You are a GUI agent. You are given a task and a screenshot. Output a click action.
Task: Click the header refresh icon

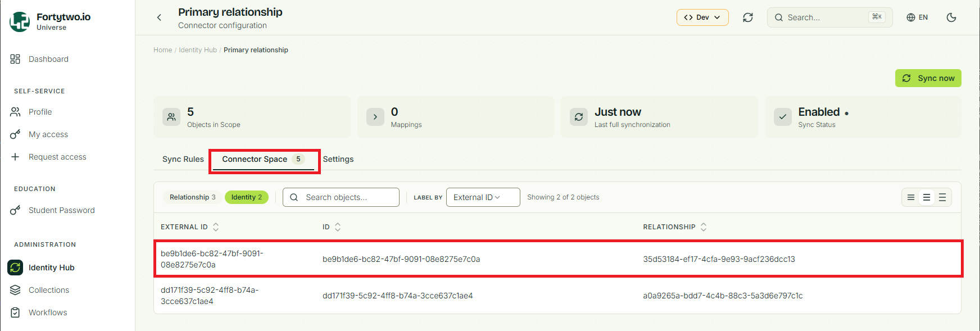(748, 17)
